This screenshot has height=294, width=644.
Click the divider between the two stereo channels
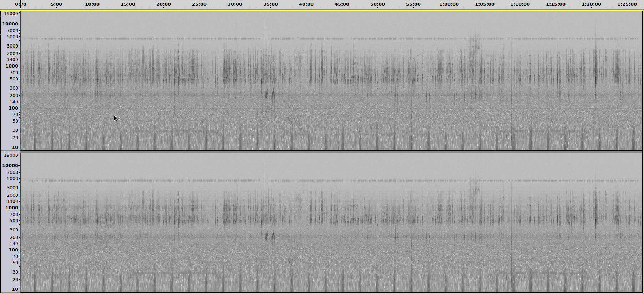[321, 151]
